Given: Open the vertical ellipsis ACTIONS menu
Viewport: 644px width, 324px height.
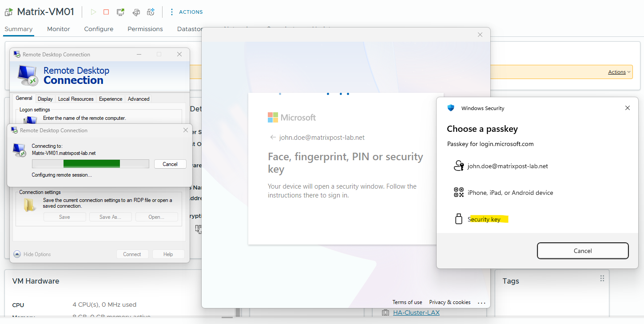Looking at the screenshot, I should point(172,12).
